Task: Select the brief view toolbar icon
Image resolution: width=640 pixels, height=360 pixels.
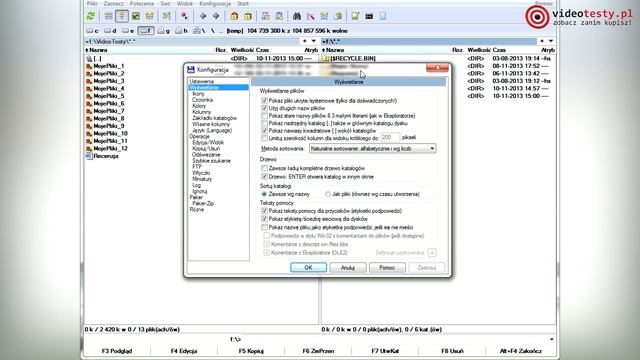Action: (x=108, y=16)
